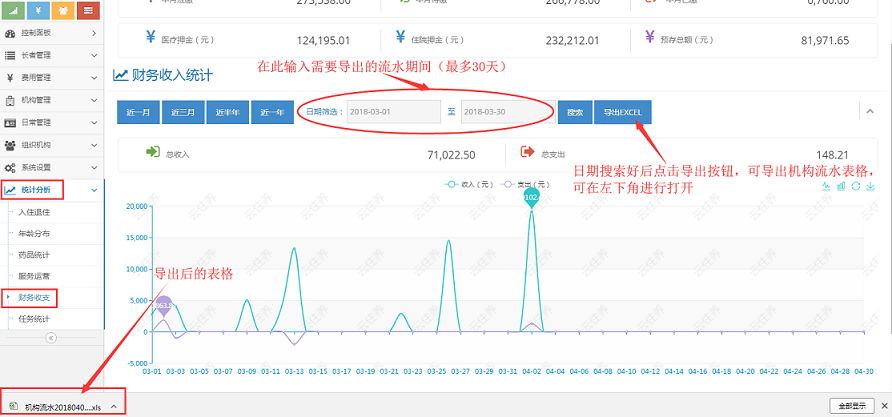The width and height of the screenshot is (892, 417).
Task: Click the 导出EXCEL button
Action: pyautogui.click(x=622, y=112)
